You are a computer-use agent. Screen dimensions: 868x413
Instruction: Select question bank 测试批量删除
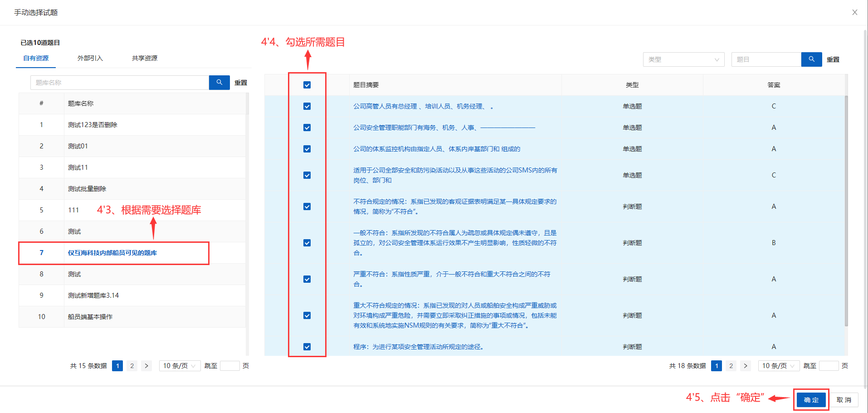pos(132,189)
